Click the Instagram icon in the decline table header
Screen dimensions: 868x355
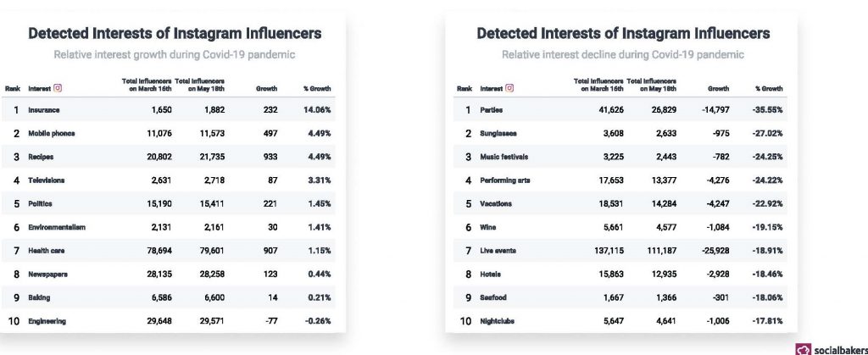[x=509, y=87]
